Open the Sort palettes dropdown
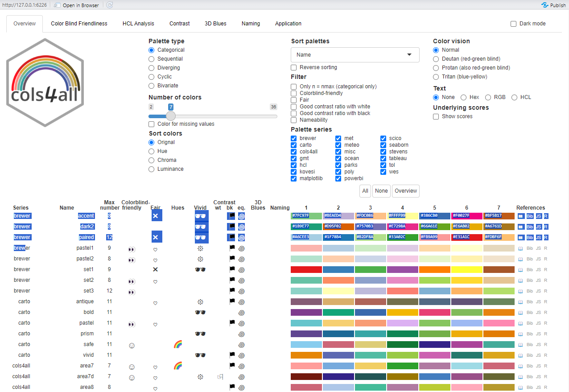 355,55
